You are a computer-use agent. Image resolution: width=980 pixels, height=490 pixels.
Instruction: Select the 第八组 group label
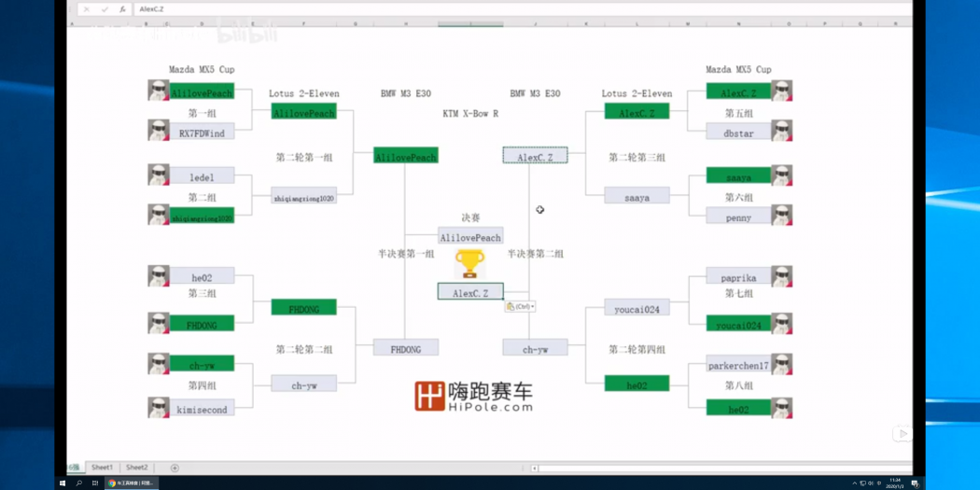coord(739,385)
